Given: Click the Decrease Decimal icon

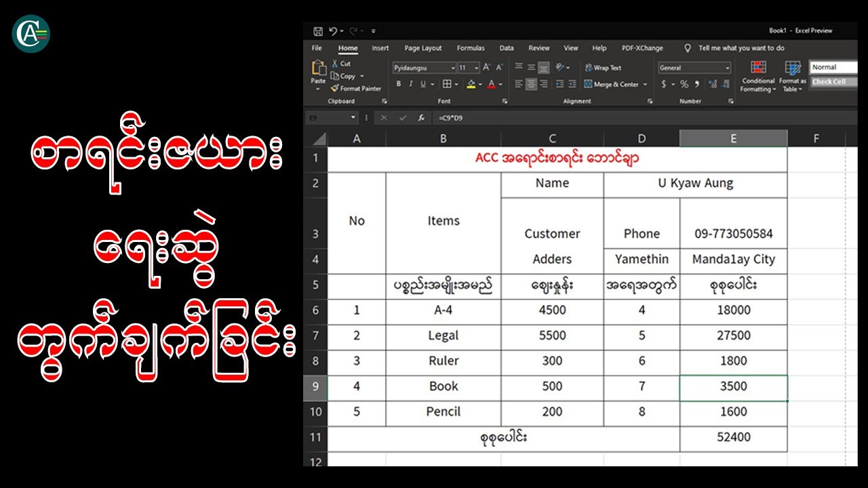Looking at the screenshot, I should [x=726, y=84].
